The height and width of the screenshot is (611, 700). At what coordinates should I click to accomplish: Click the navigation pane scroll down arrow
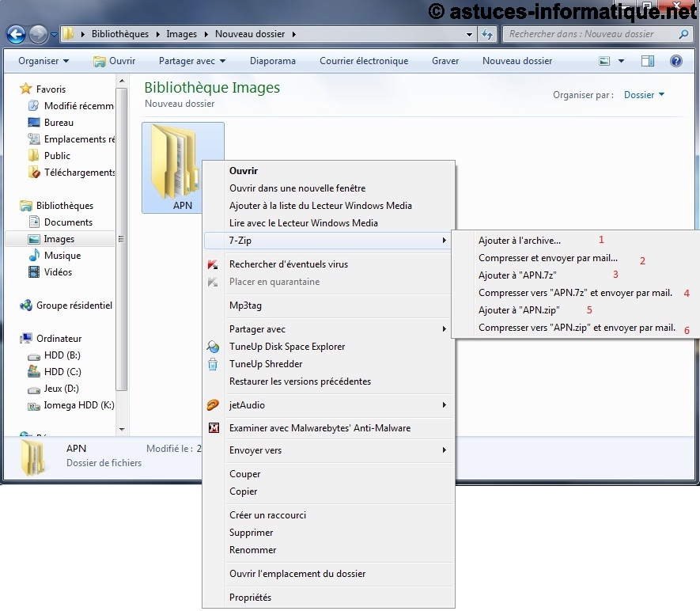pos(122,429)
